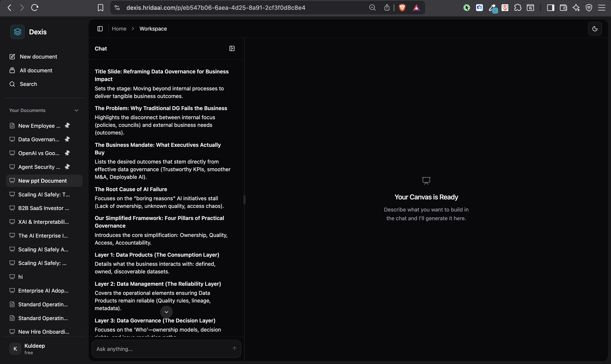Send the chat message with the arrow
Screen dimensions: 611x364
click(234, 349)
